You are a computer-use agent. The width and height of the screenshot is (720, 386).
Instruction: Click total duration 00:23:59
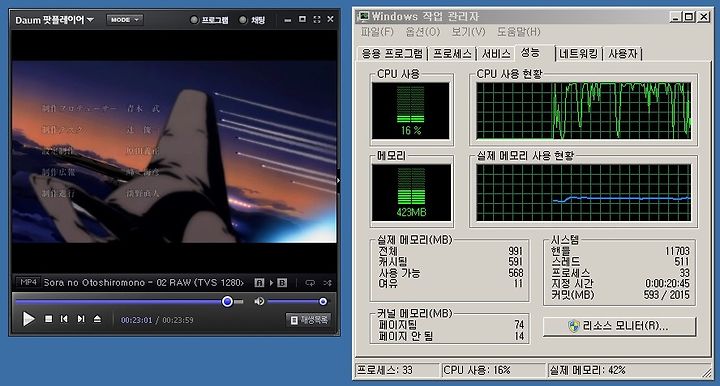[x=178, y=320]
